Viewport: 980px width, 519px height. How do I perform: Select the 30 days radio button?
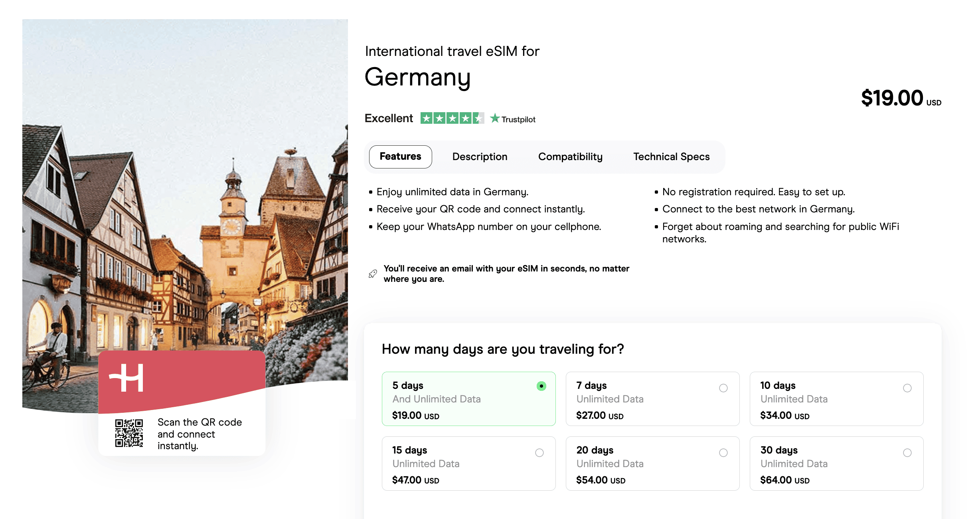(x=907, y=453)
